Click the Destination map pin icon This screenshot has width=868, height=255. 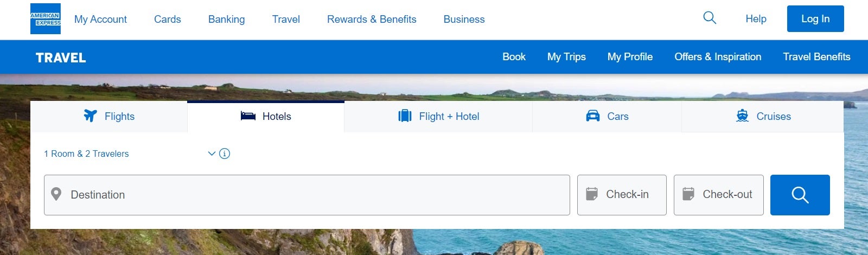coord(56,194)
